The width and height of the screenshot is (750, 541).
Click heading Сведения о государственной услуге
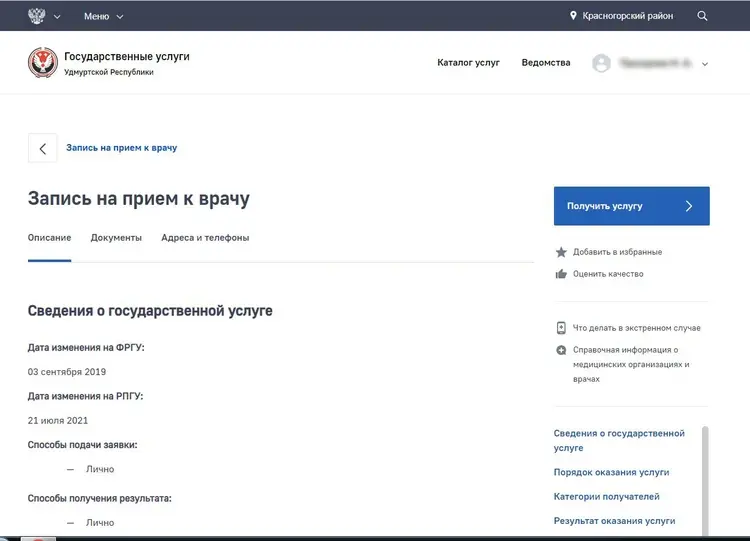[150, 311]
